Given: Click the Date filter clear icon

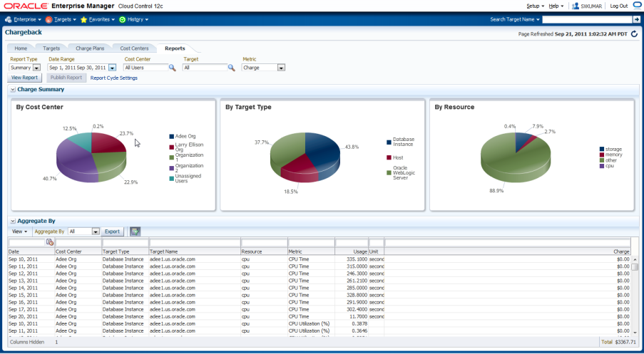Looking at the screenshot, I should click(50, 242).
